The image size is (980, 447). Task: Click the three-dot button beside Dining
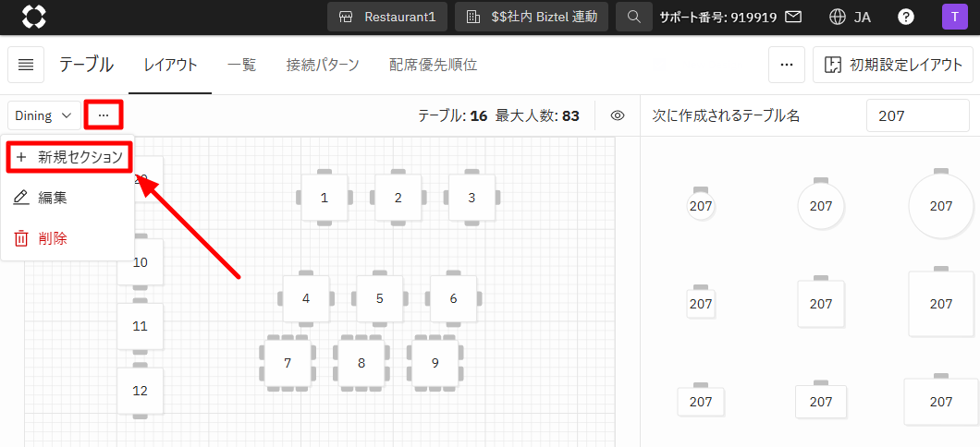click(x=104, y=115)
